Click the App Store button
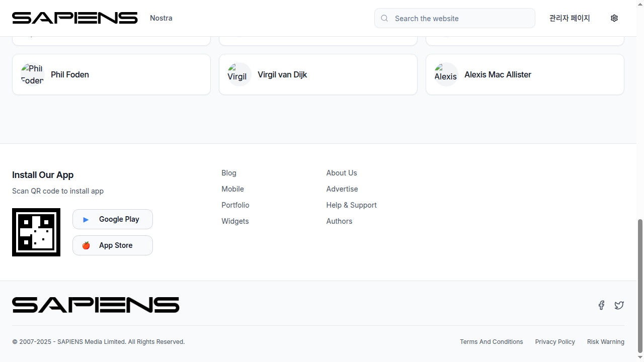Image resolution: width=644 pixels, height=362 pixels. [113, 245]
